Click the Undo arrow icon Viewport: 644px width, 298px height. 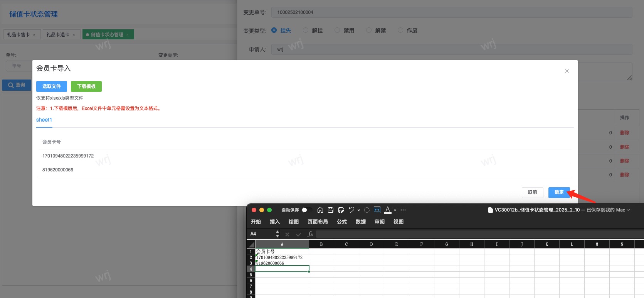pyautogui.click(x=351, y=210)
